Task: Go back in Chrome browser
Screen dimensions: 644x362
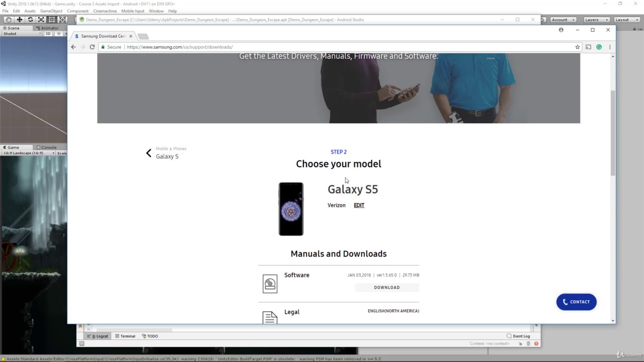Action: pos(73,47)
